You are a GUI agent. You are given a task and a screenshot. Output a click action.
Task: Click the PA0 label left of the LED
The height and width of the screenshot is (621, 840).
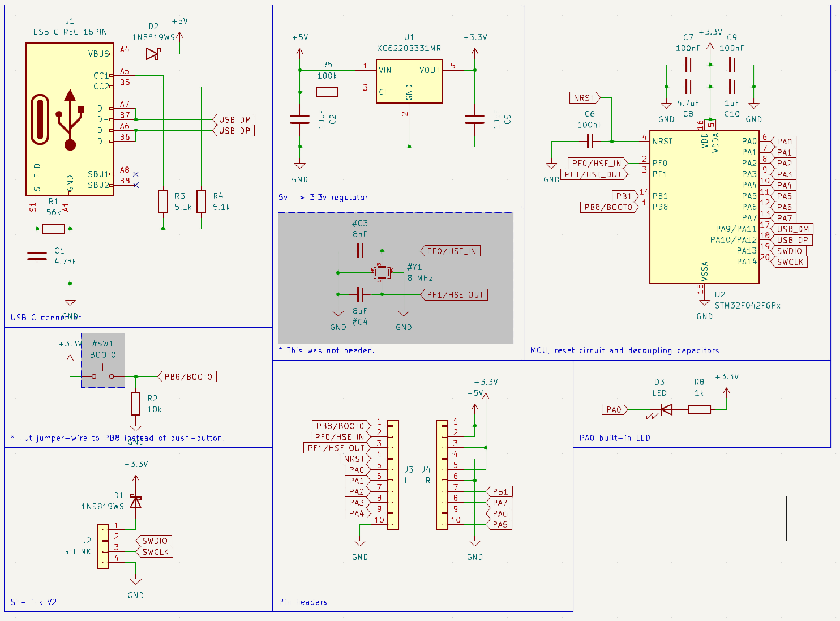coord(614,409)
